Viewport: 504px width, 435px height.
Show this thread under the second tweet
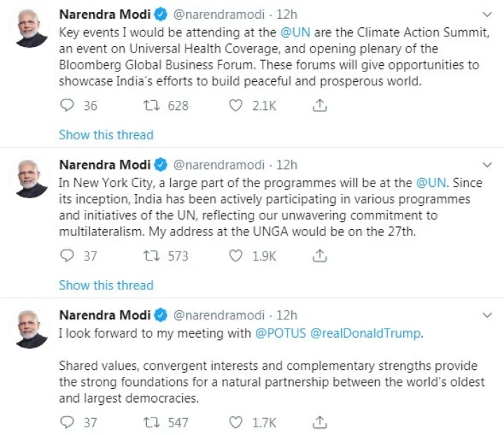[106, 285]
